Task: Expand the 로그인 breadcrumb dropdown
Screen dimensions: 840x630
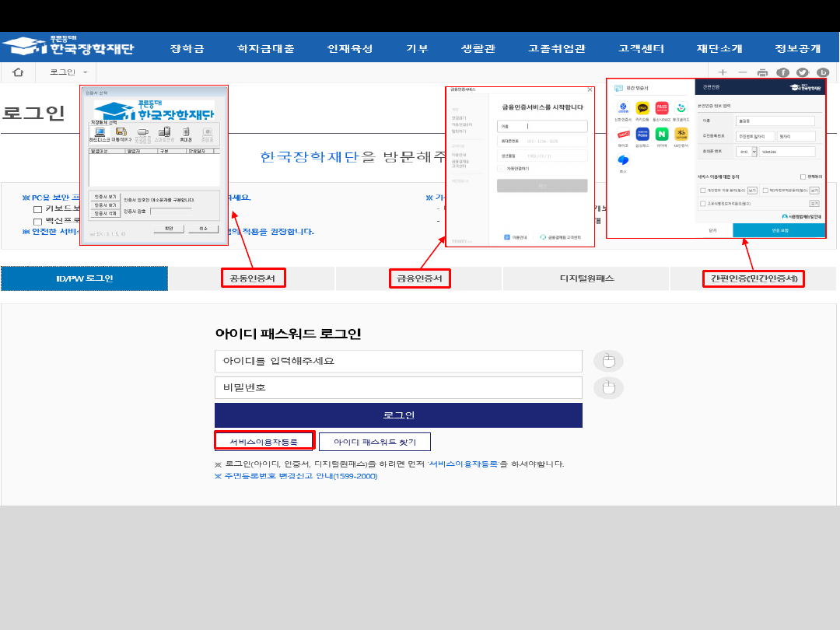Action: [x=85, y=72]
